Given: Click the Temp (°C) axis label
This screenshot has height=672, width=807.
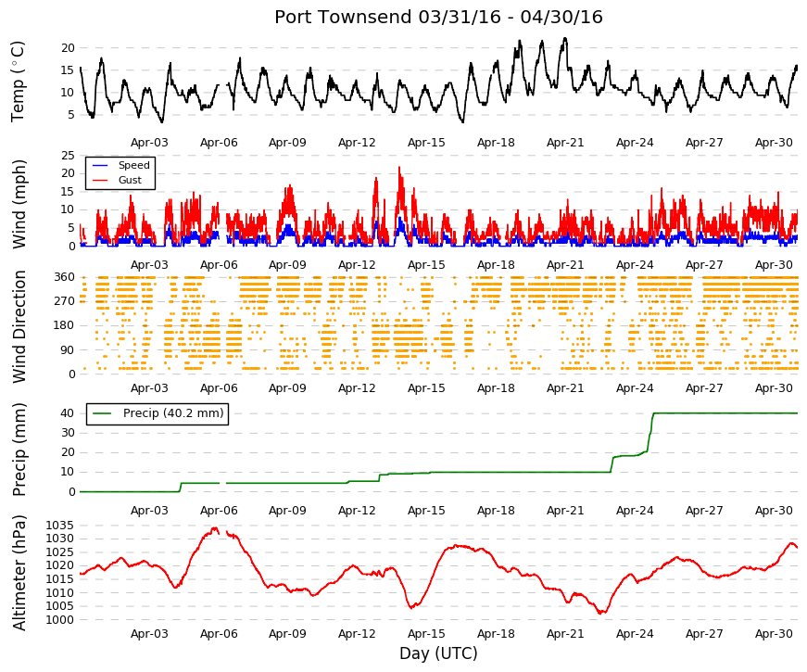Looking at the screenshot, I should pyautogui.click(x=18, y=82).
